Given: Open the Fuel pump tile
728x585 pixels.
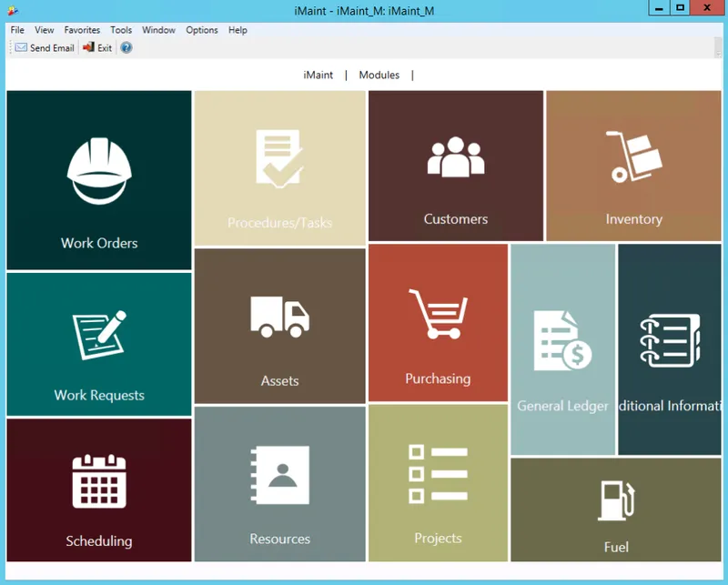Looking at the screenshot, I should click(616, 509).
